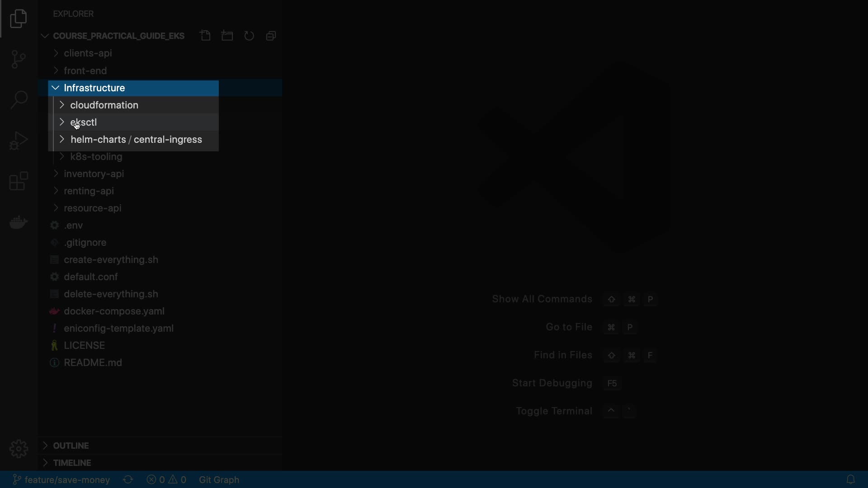Expand the eksctl folder
868x488 pixels.
[x=84, y=122]
